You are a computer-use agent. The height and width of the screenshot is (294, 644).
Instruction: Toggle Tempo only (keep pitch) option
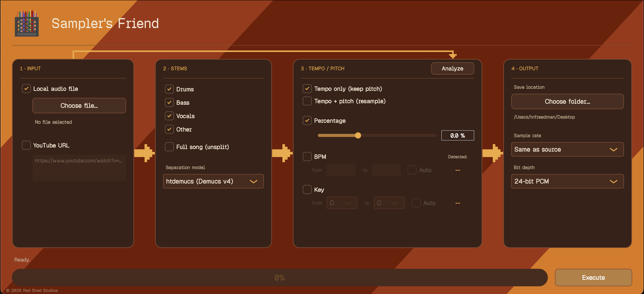click(x=307, y=89)
